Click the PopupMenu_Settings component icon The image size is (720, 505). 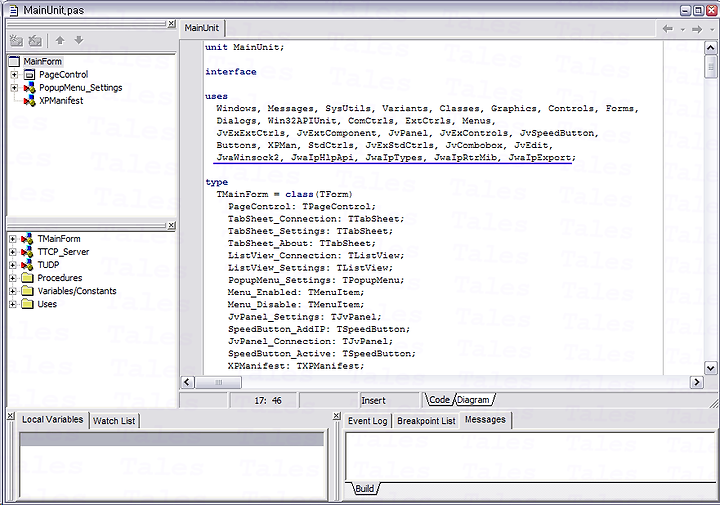(29, 88)
